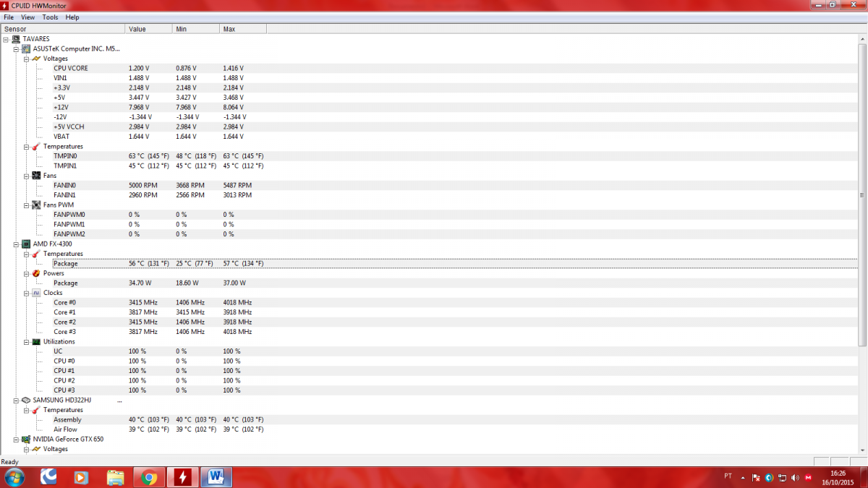Click the TAVARES computer icon in tree
Viewport: 868px width, 488px height.
(x=17, y=39)
